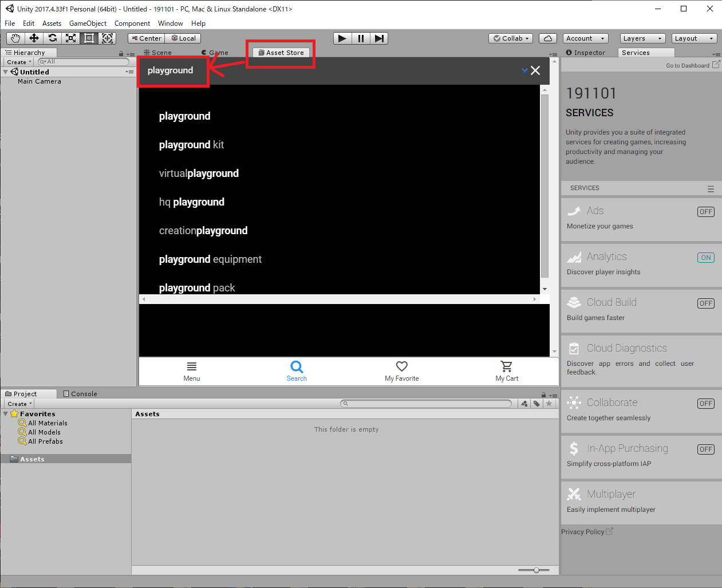The height and width of the screenshot is (588, 722).
Task: Collapse the Favorites tree
Action: click(x=6, y=414)
